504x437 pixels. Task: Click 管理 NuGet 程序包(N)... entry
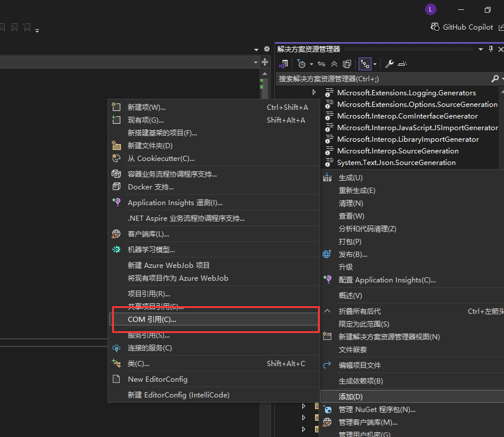point(377,409)
